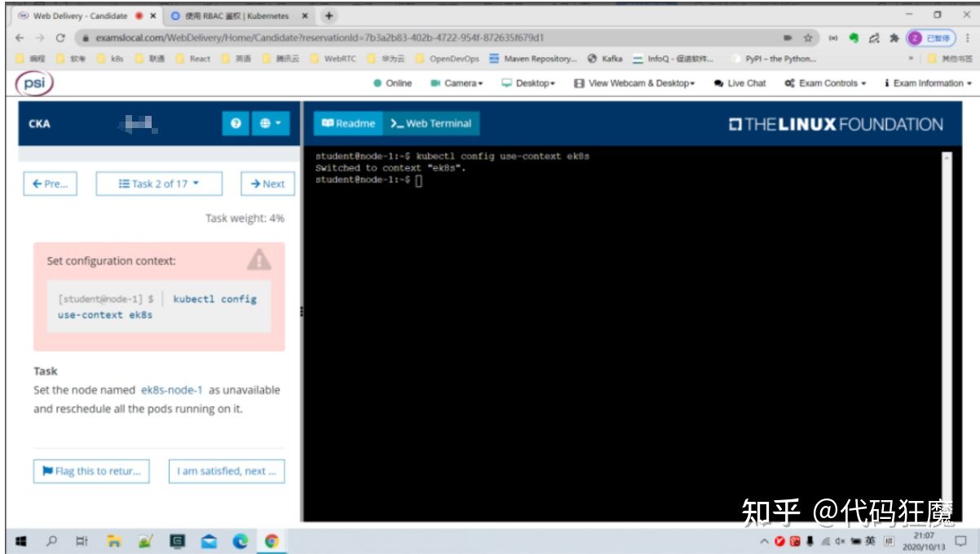Open the Camera dropdown menu

(457, 83)
